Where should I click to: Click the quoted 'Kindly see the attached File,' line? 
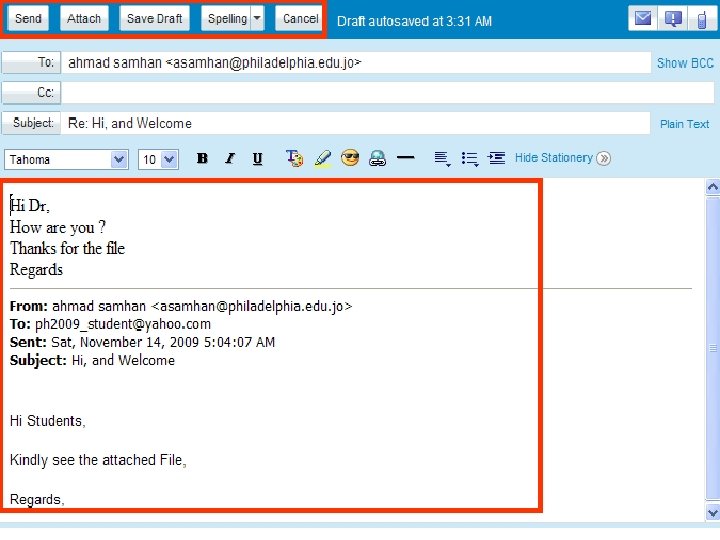coord(98,460)
